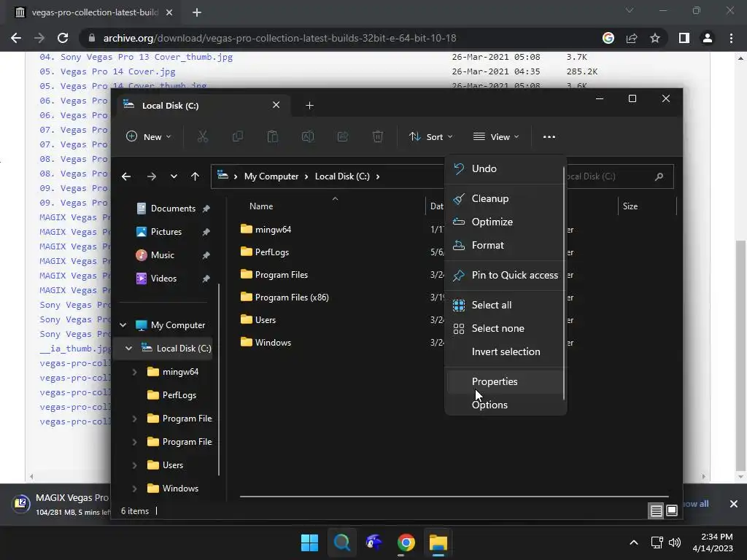Open link 04. Sony Vegas Pro 13 Cover_thumb.jpg
Screen dimensions: 747x560
click(x=136, y=57)
